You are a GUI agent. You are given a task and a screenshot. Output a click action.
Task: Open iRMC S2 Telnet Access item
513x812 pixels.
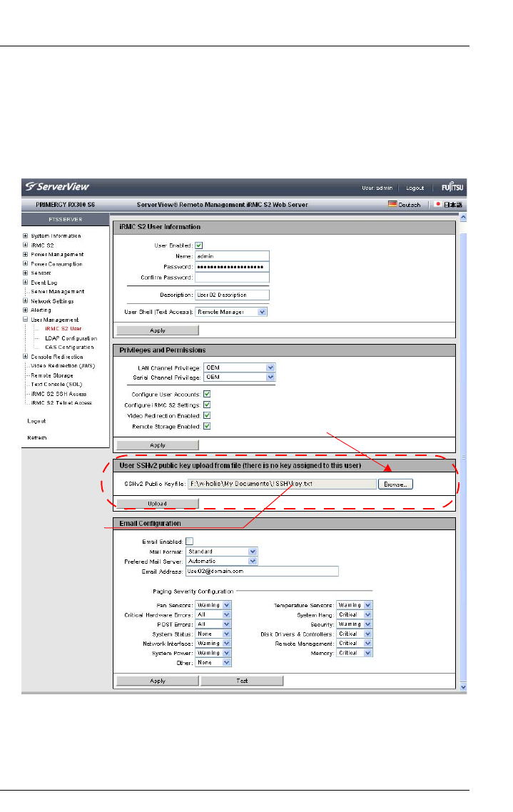tap(61, 402)
